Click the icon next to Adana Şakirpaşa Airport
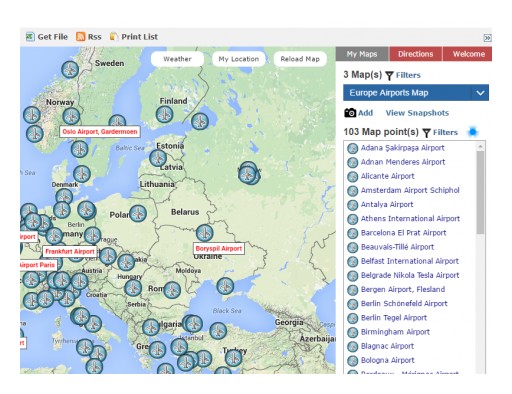The image size is (512, 394). 352,148
